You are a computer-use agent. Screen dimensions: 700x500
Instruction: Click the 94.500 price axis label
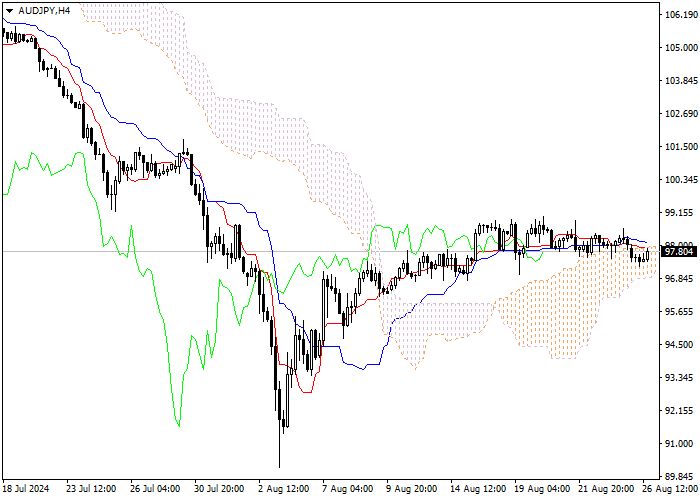click(681, 345)
